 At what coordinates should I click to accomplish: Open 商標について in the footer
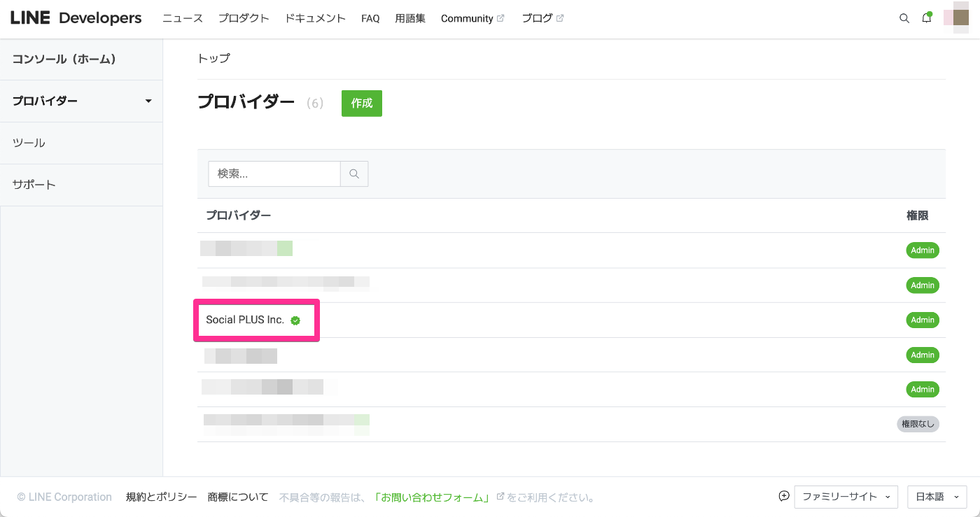pyautogui.click(x=238, y=497)
